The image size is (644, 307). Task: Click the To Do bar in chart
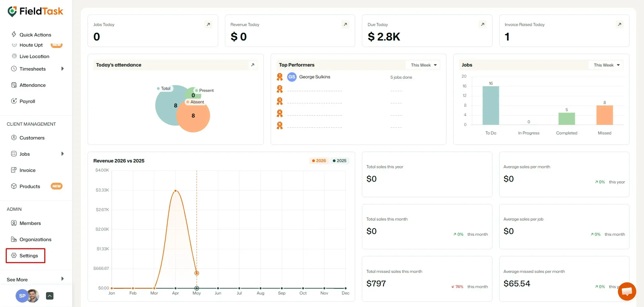click(491, 106)
